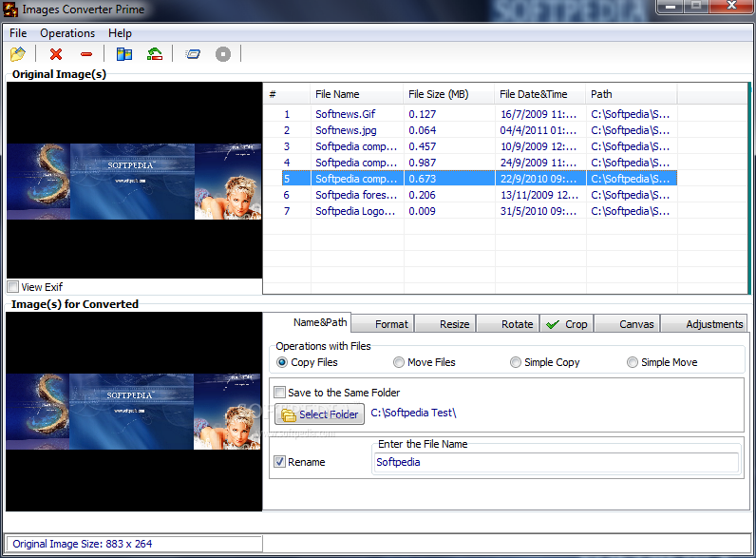The image size is (756, 558).
Task: Select the Softnews.jpg file row
Action: pyautogui.click(x=470, y=130)
